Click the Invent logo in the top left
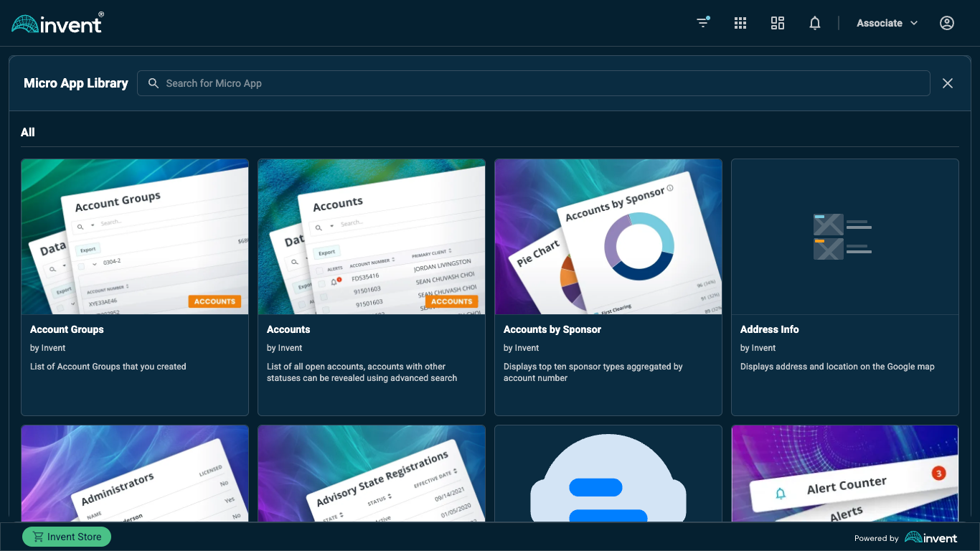This screenshot has height=551, width=980. coord(57,22)
